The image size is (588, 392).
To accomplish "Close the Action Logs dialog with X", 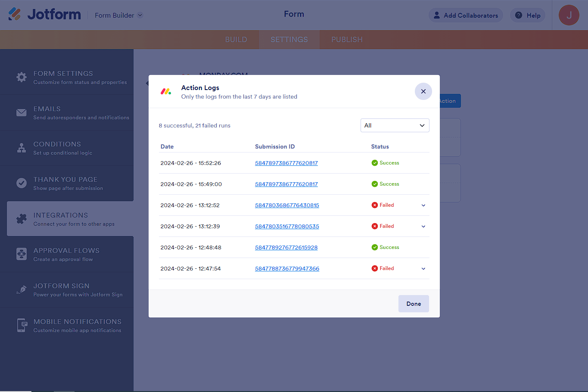I will (423, 91).
